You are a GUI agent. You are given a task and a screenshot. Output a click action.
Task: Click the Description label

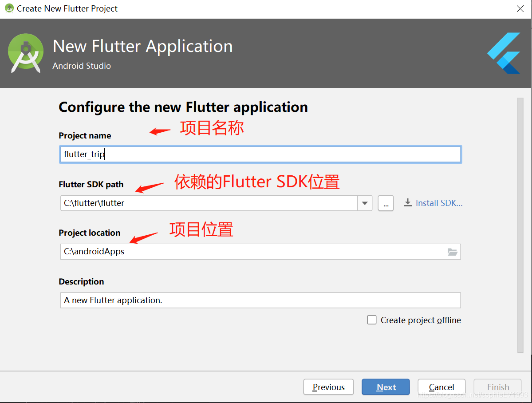coord(82,281)
